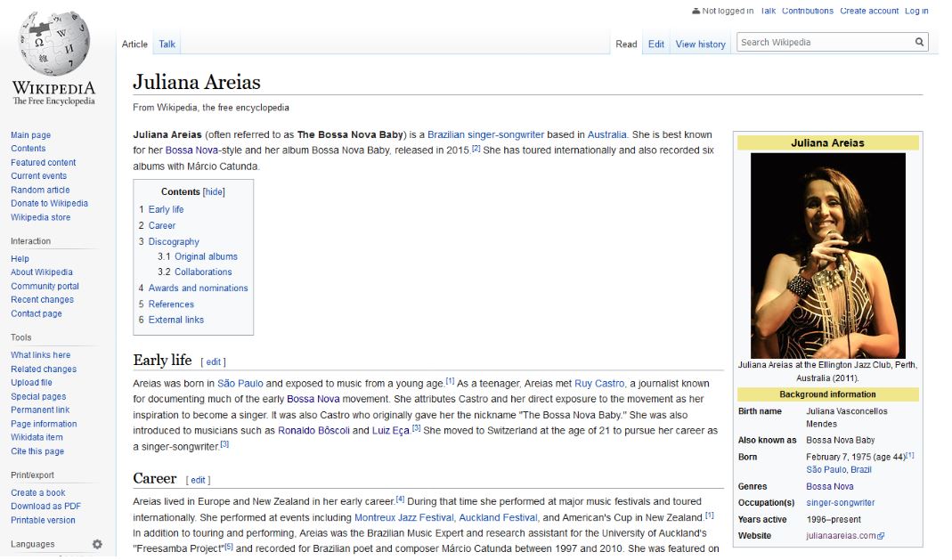Open the Montreux Jazz Festival link
The height and width of the screenshot is (560, 952).
pos(404,517)
